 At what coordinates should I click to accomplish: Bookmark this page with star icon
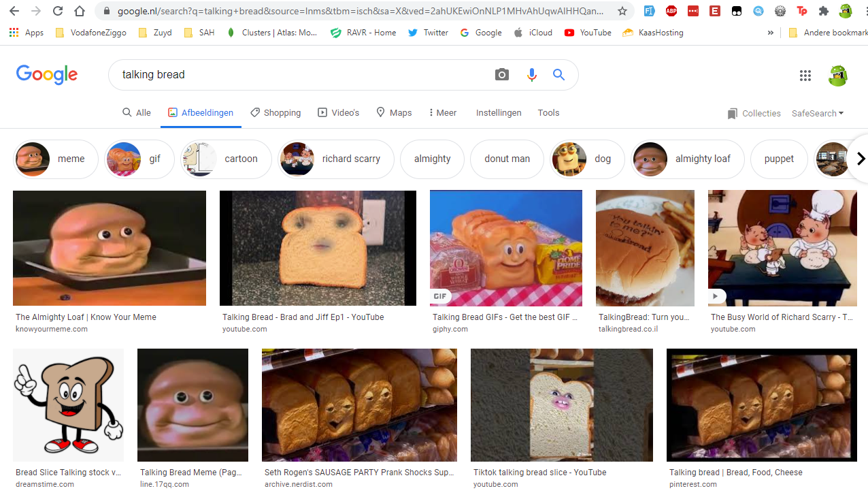(x=622, y=11)
